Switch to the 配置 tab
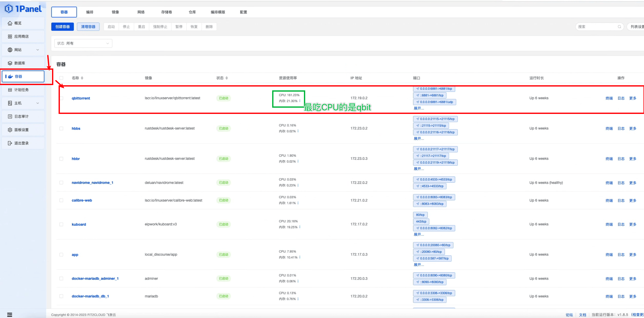 pos(244,12)
